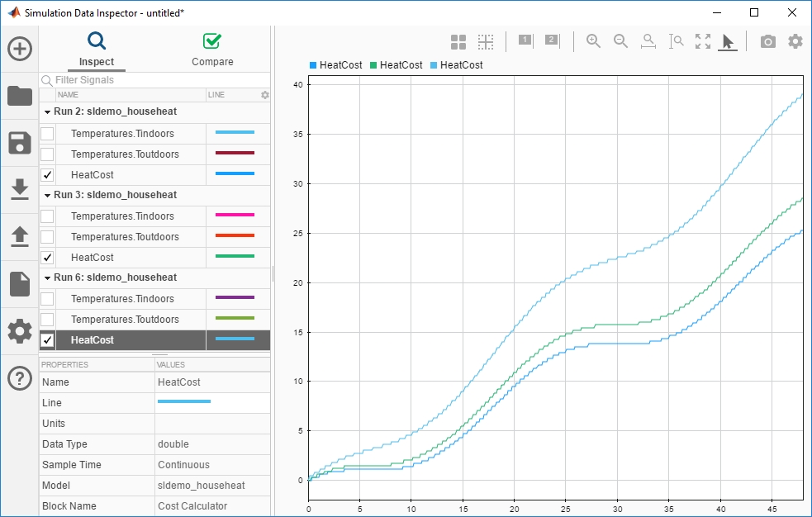Check Temperatures.Tindoors under Run 2

pos(48,133)
